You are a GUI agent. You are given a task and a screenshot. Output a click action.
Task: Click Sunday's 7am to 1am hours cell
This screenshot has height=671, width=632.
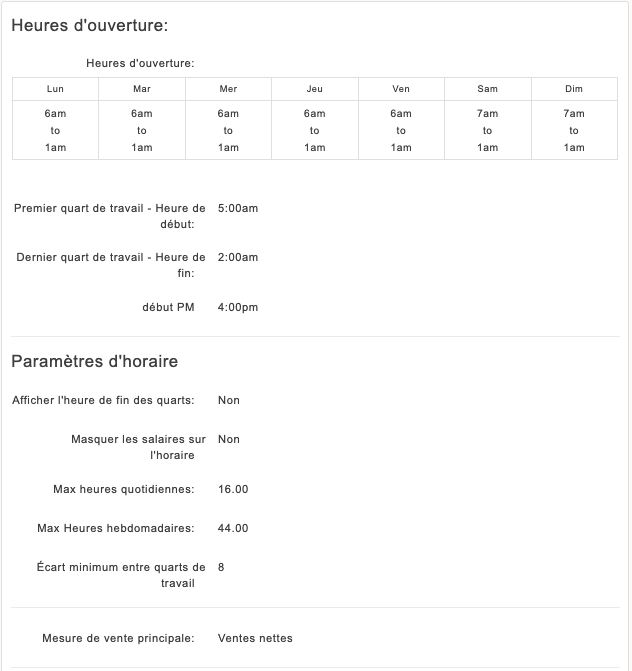click(574, 131)
